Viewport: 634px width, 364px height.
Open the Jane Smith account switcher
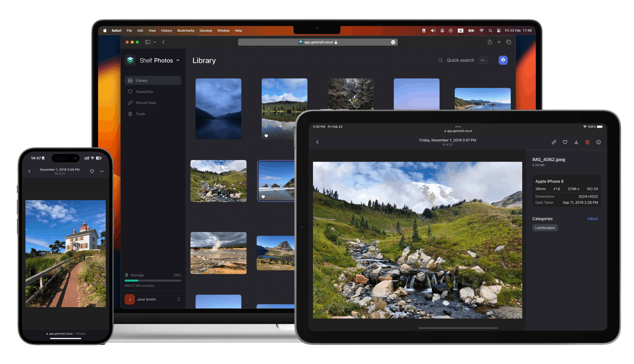tap(153, 299)
